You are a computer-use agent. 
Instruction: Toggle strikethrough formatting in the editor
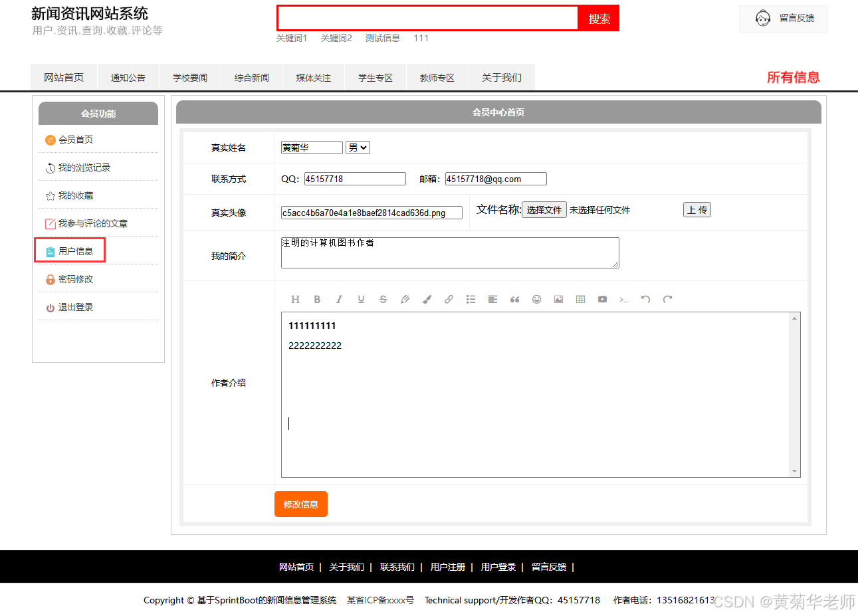click(383, 299)
